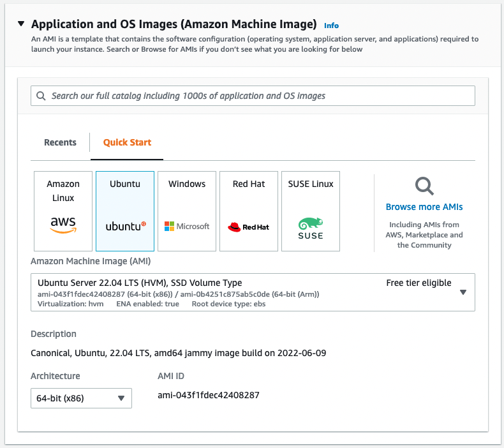Select the Amazon Linux AMI tile
The height and width of the screenshot is (448, 504).
tap(63, 211)
